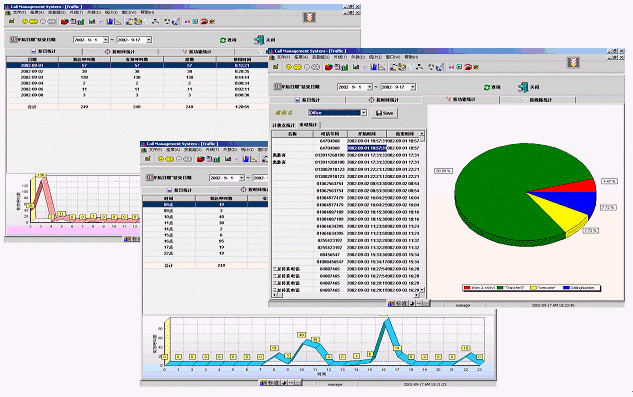The height and width of the screenshot is (397, 633).
Task: Click the yellow smiley face icon in the back-left window toolbar
Action: (x=25, y=21)
